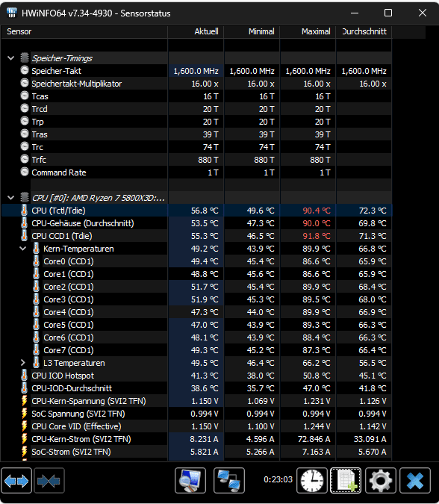
Task: Select the Trcd sensor row
Action: [196, 109]
